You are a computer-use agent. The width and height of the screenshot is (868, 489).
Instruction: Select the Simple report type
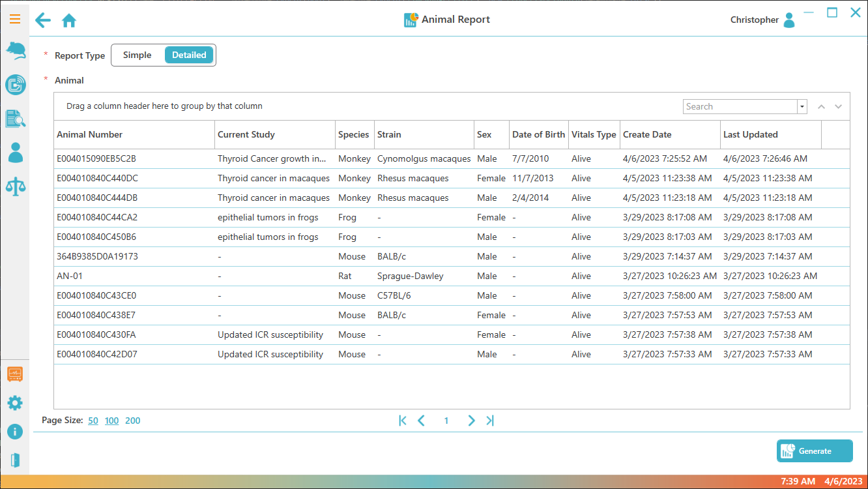137,55
